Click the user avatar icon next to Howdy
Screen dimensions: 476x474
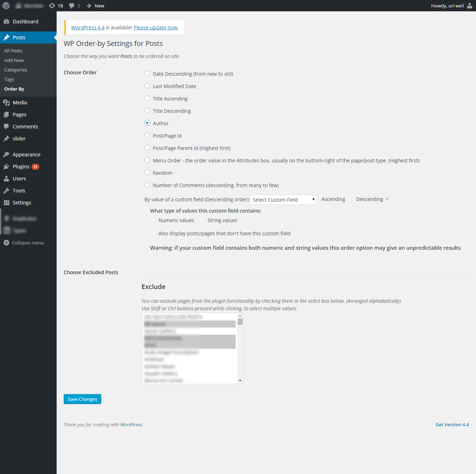[470, 6]
